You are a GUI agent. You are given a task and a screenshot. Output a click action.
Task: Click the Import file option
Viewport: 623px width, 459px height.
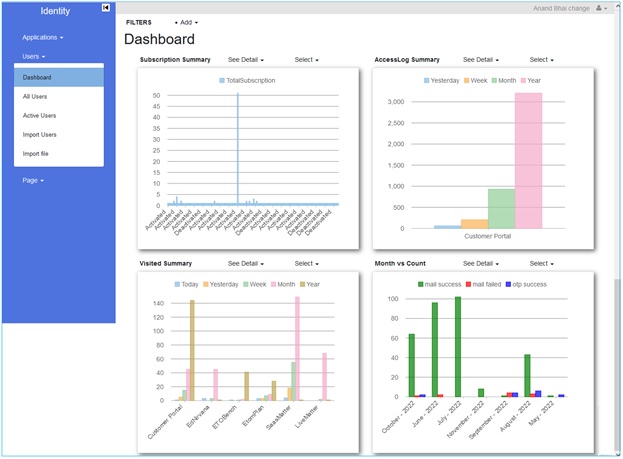click(x=36, y=153)
